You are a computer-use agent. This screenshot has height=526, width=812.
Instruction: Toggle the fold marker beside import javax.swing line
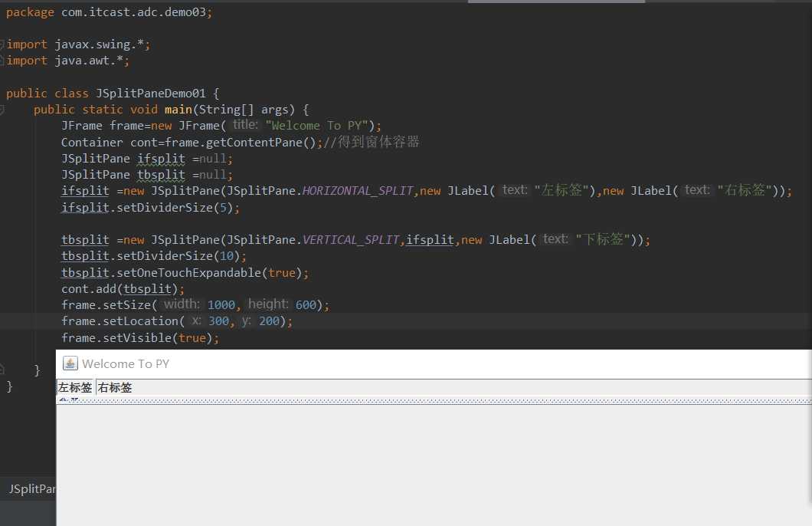coord(2,44)
